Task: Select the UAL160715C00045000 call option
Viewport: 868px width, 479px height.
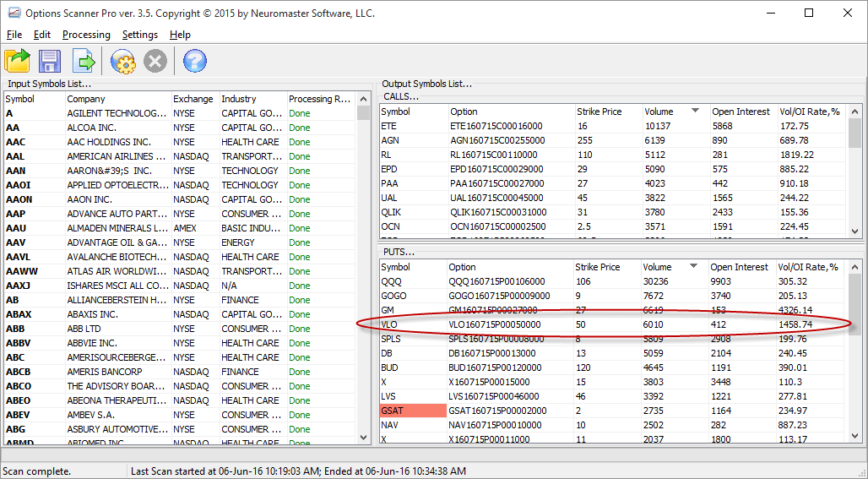Action: 496,199
